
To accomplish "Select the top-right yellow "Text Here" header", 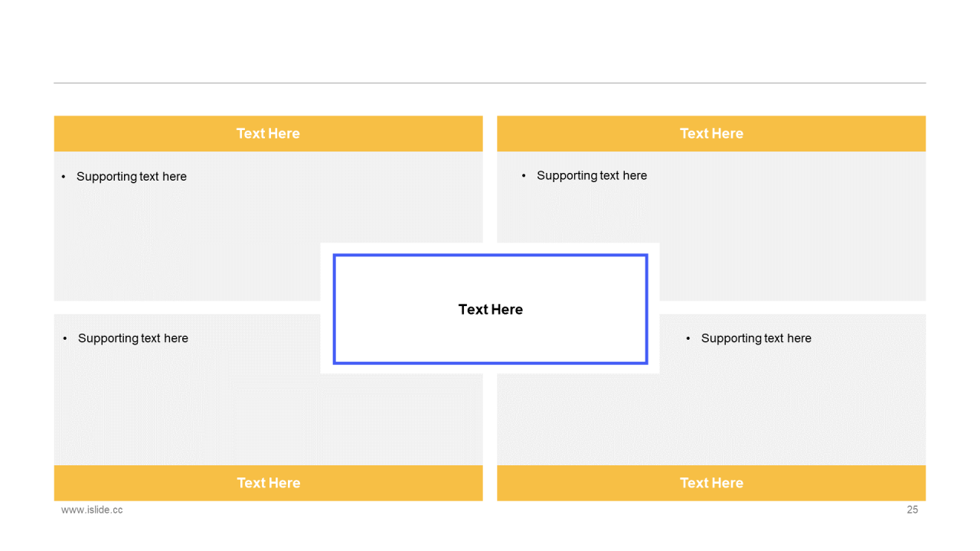I will tap(711, 133).
